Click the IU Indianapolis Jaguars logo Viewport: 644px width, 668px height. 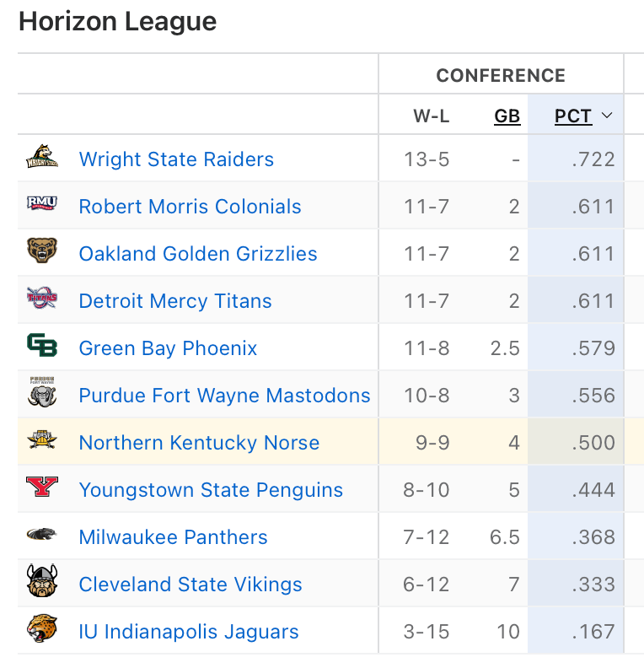[x=42, y=630]
